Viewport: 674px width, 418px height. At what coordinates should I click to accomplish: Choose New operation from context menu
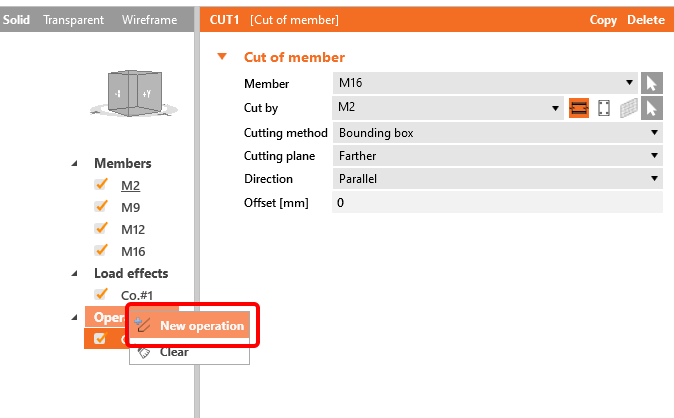pos(201,326)
